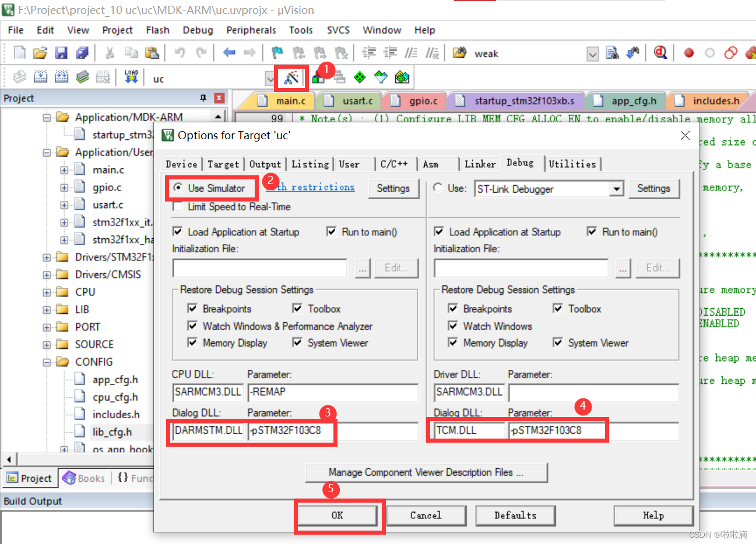Open the SVCS menu

pyautogui.click(x=338, y=30)
